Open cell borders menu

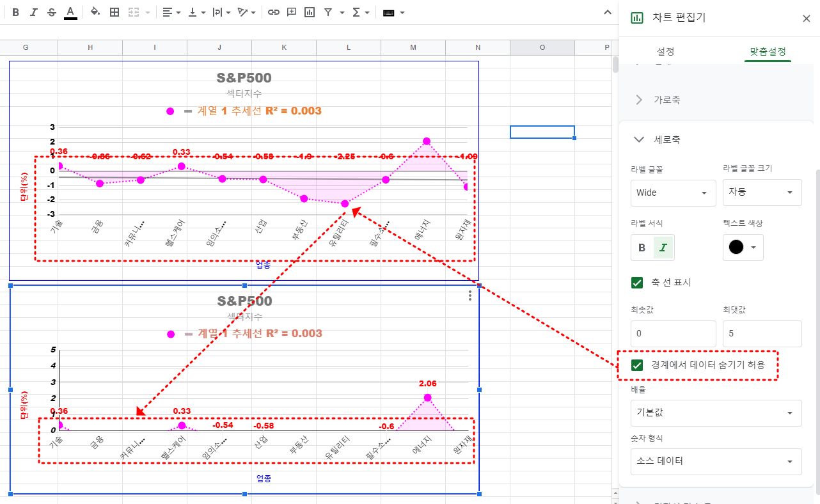114,12
